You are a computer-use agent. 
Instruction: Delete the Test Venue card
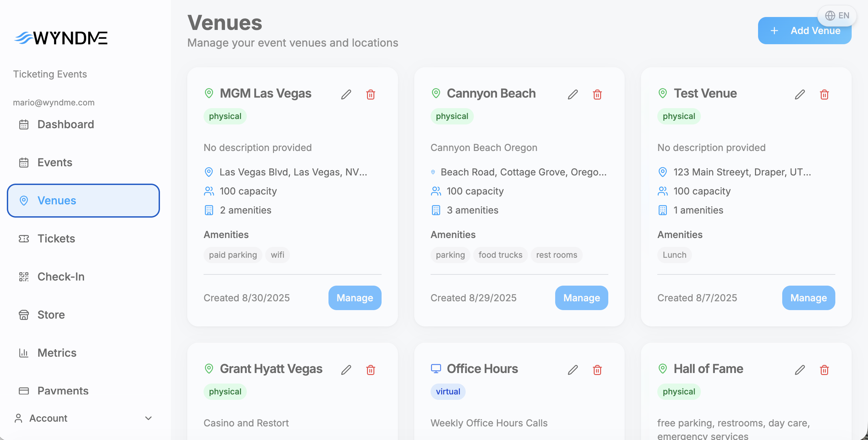point(824,94)
